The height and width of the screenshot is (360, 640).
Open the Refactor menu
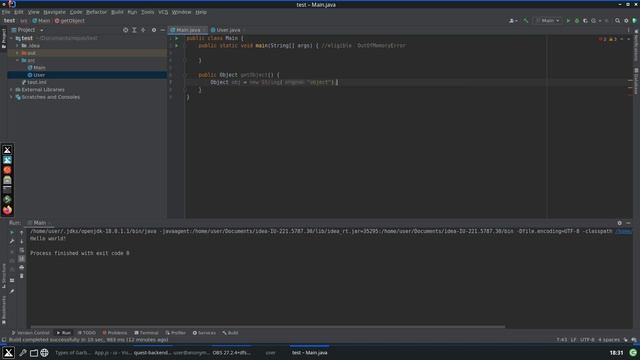click(x=96, y=12)
